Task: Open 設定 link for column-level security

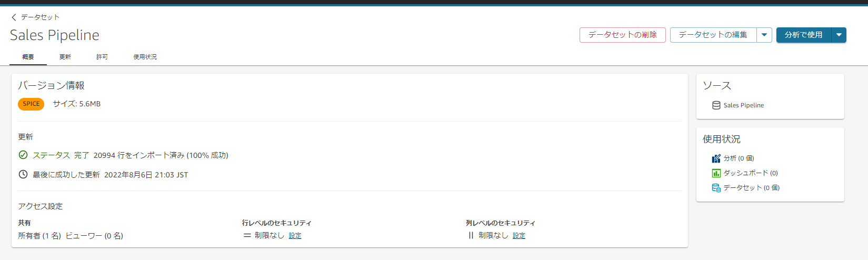Action: (x=519, y=235)
